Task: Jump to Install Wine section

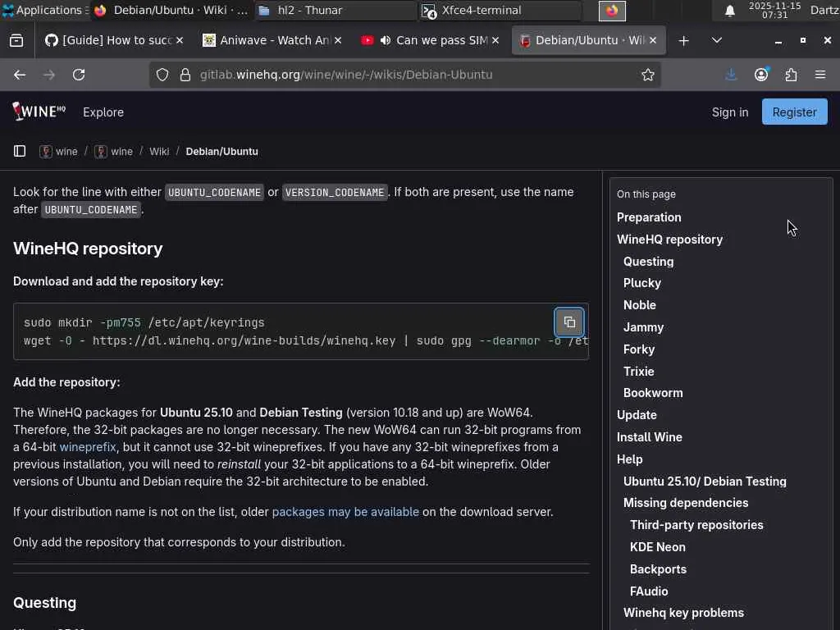Action: click(650, 437)
